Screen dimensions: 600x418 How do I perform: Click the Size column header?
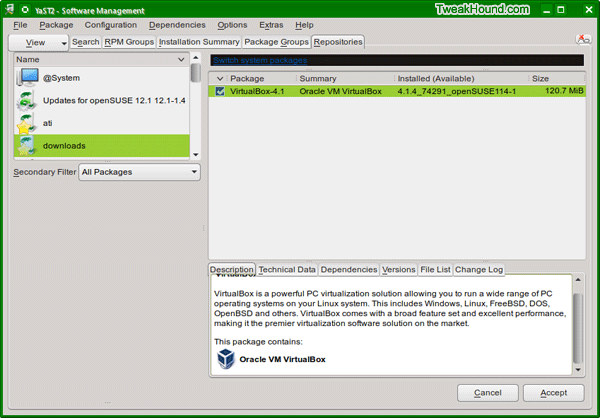(x=557, y=78)
